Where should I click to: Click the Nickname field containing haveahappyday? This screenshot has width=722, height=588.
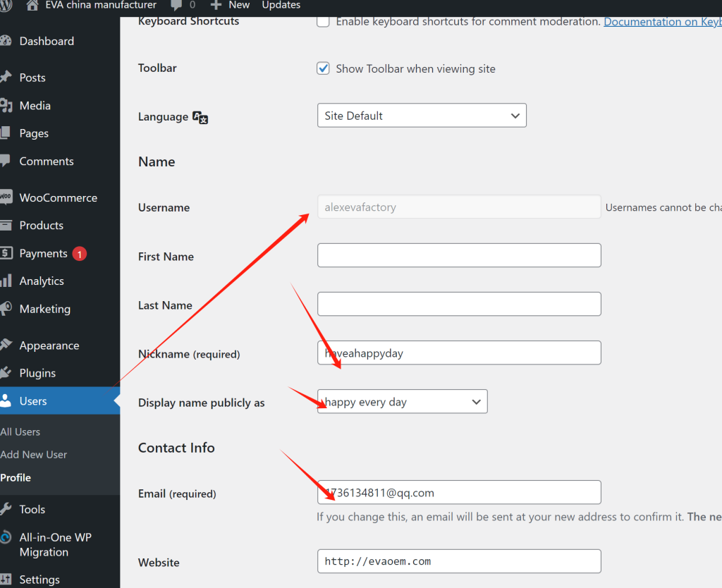click(x=459, y=353)
